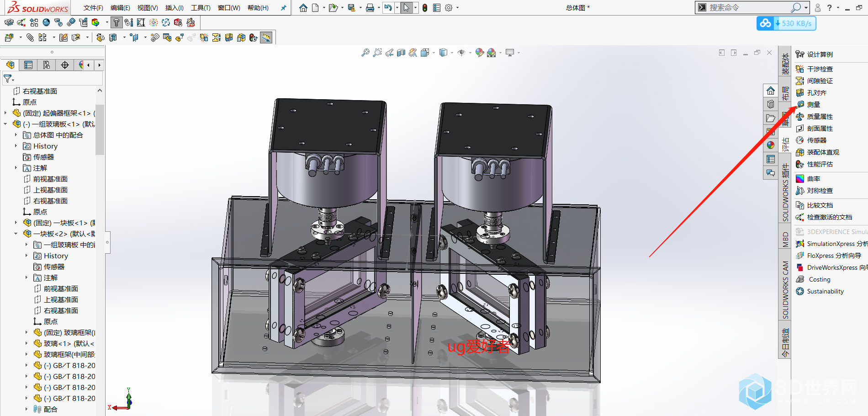Launch Hole Alignment (孔对齐) check
The image size is (868, 416).
coord(811,93)
